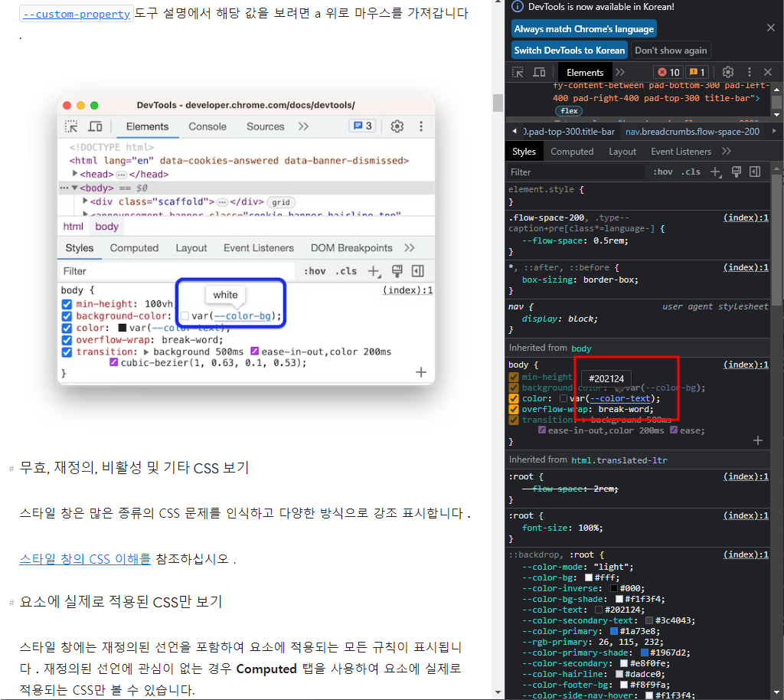Open (index):1 link for body rule
Screen dimensions: 784x700
point(746,365)
